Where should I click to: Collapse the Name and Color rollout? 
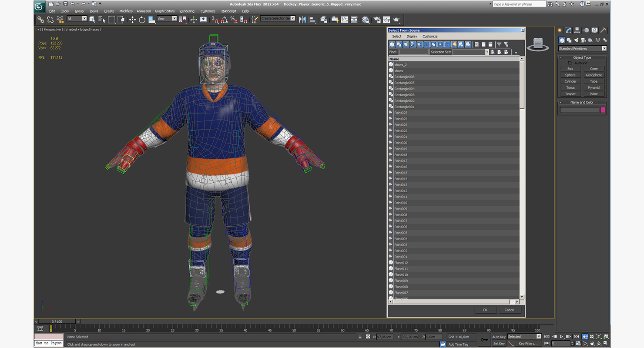click(582, 102)
